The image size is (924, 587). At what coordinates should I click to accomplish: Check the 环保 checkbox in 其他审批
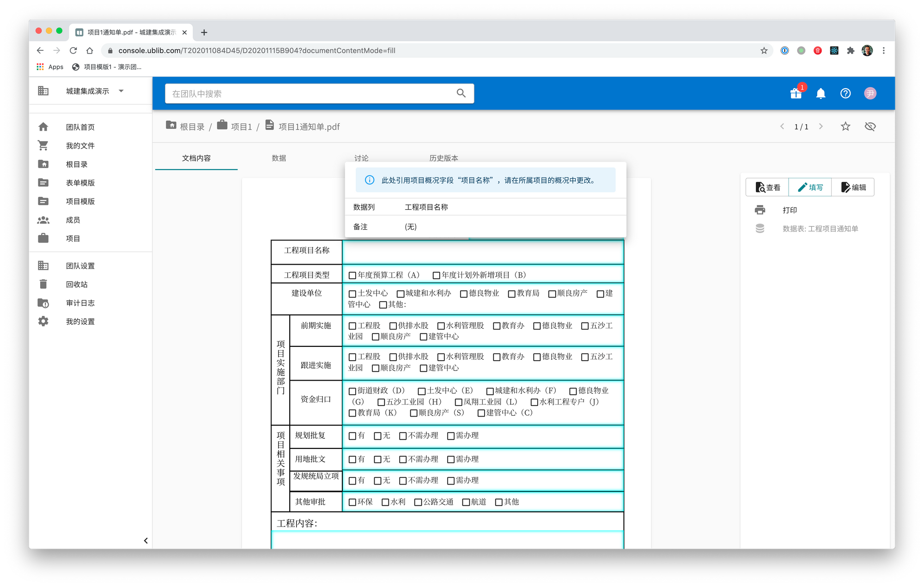(x=353, y=502)
